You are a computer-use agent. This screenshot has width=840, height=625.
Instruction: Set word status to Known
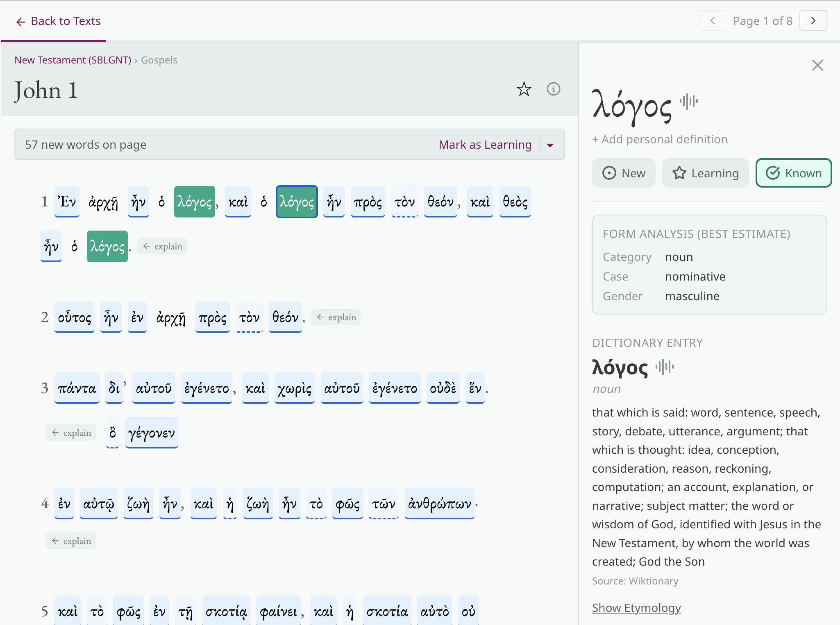793,173
